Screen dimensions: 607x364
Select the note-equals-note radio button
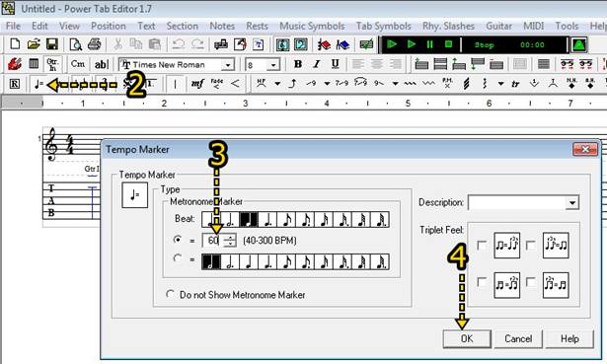pyautogui.click(x=178, y=258)
